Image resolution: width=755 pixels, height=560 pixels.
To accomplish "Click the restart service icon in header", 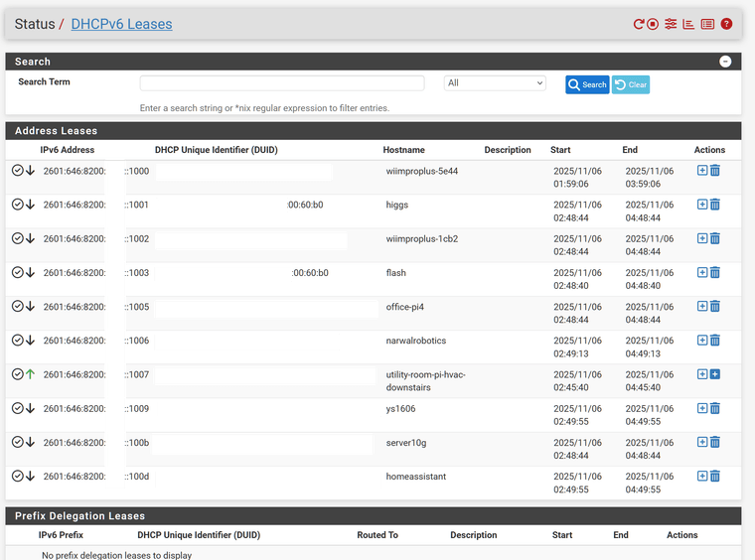I will tap(640, 24).
